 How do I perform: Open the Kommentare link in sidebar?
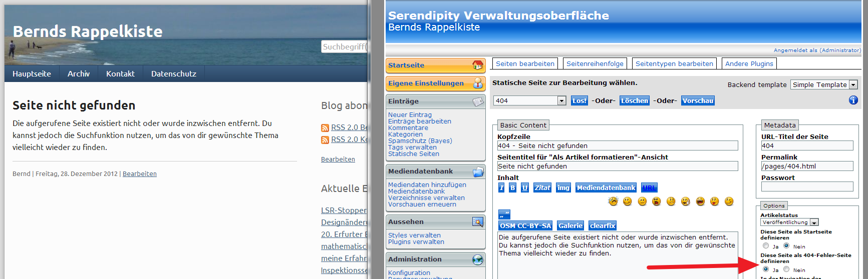click(408, 128)
